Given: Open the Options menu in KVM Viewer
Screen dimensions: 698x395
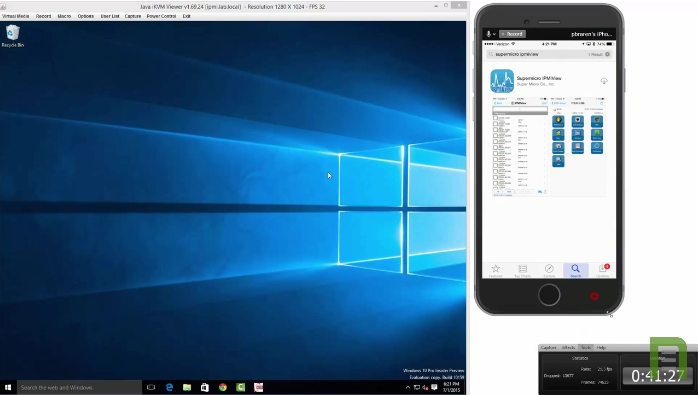Looking at the screenshot, I should pyautogui.click(x=85, y=16).
